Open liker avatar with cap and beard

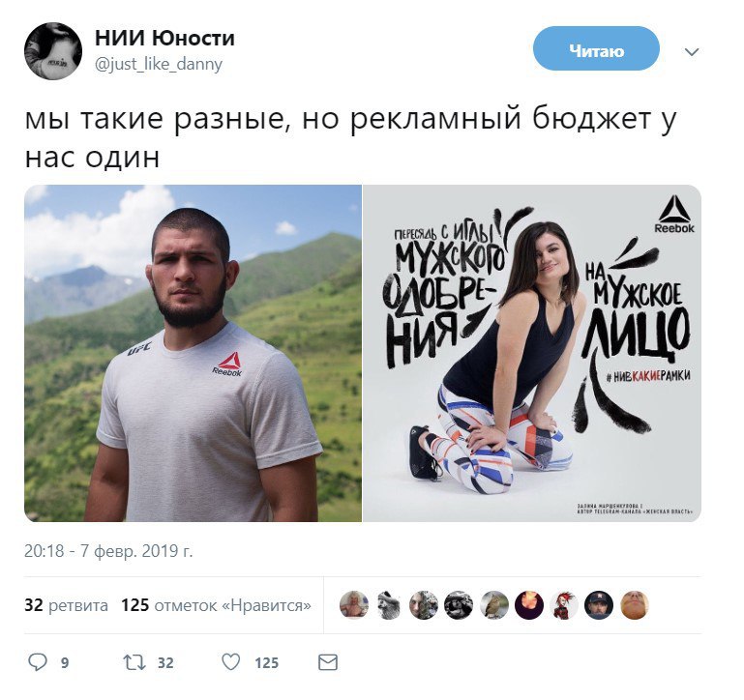click(599, 605)
